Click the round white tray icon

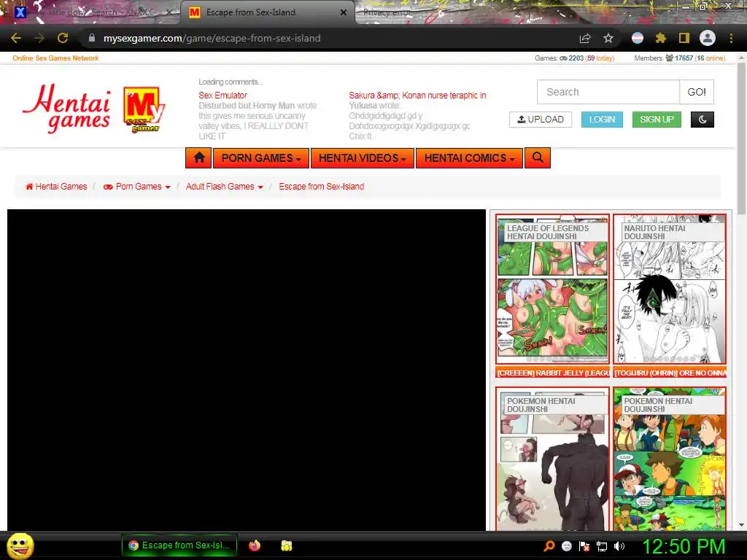point(566,546)
